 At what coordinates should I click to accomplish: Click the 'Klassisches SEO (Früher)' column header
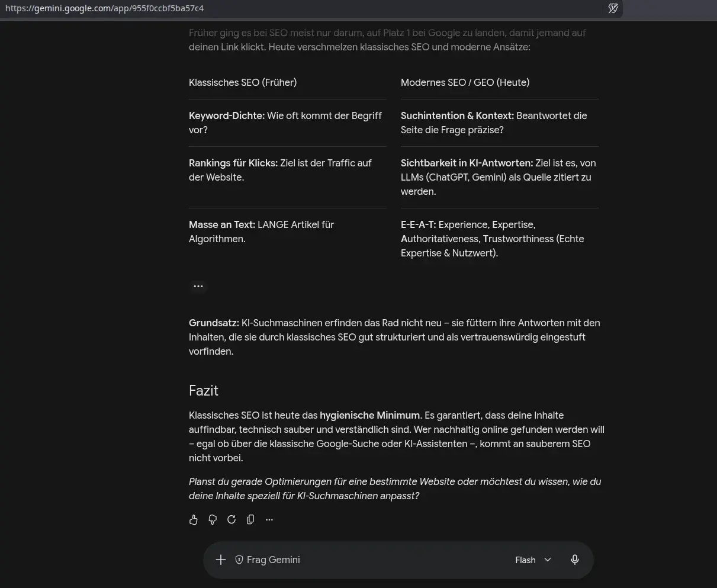pyautogui.click(x=243, y=82)
